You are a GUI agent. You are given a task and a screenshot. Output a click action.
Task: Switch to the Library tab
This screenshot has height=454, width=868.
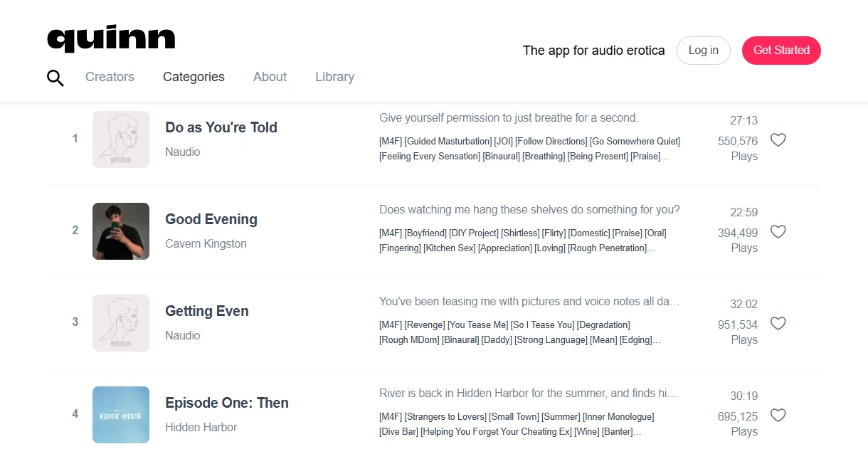point(334,77)
